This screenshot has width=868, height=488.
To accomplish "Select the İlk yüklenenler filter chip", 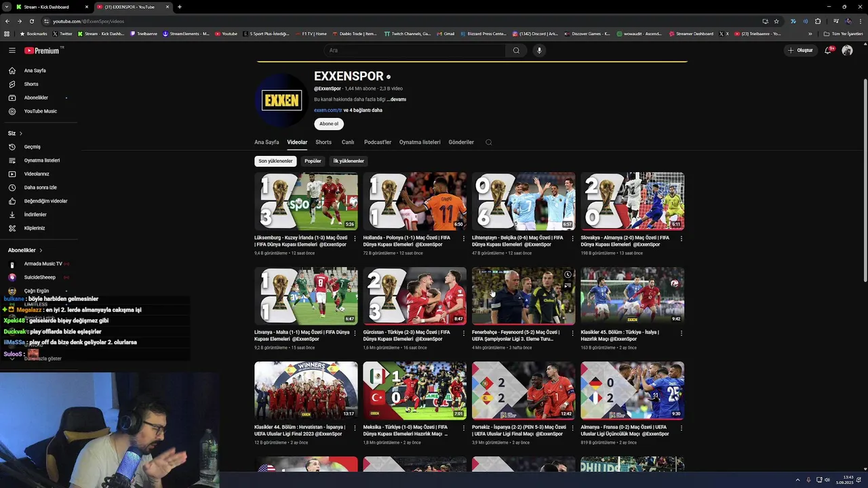I will pos(349,161).
